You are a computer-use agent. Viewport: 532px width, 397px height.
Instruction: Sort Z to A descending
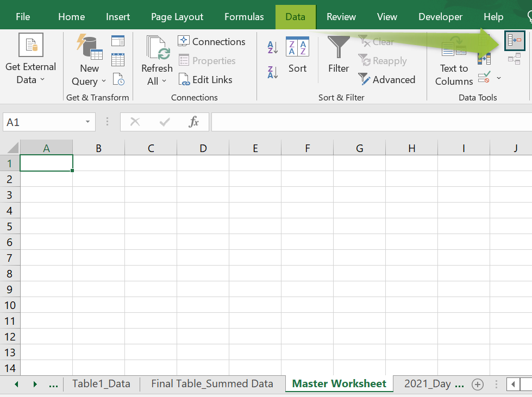pos(272,72)
